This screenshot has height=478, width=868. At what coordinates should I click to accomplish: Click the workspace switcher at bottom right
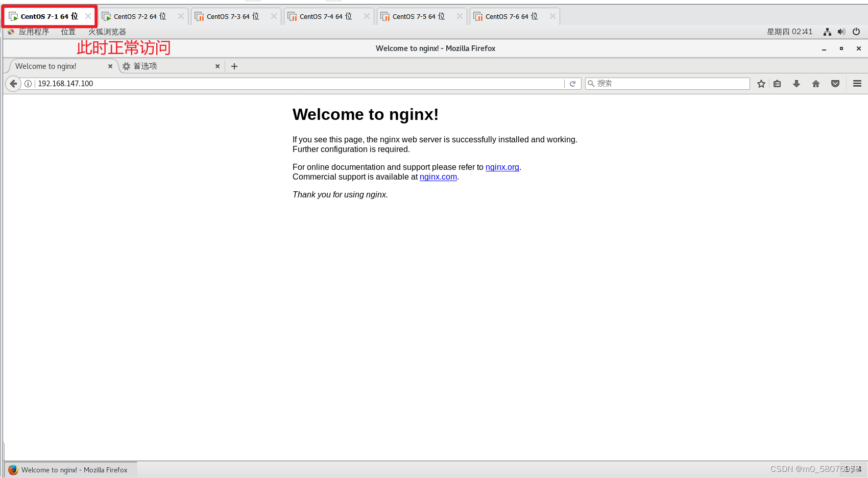point(853,469)
